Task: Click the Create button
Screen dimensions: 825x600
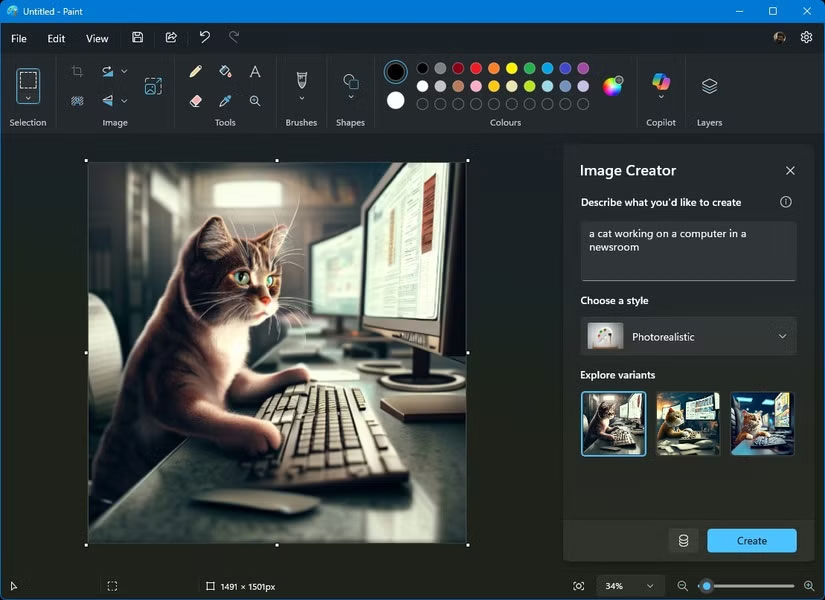Action: [751, 540]
